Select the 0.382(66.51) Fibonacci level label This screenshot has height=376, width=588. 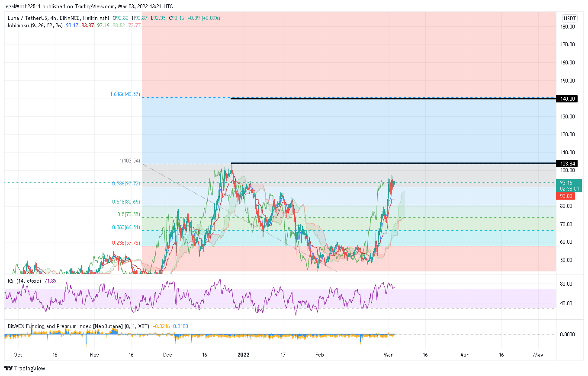[x=126, y=227]
